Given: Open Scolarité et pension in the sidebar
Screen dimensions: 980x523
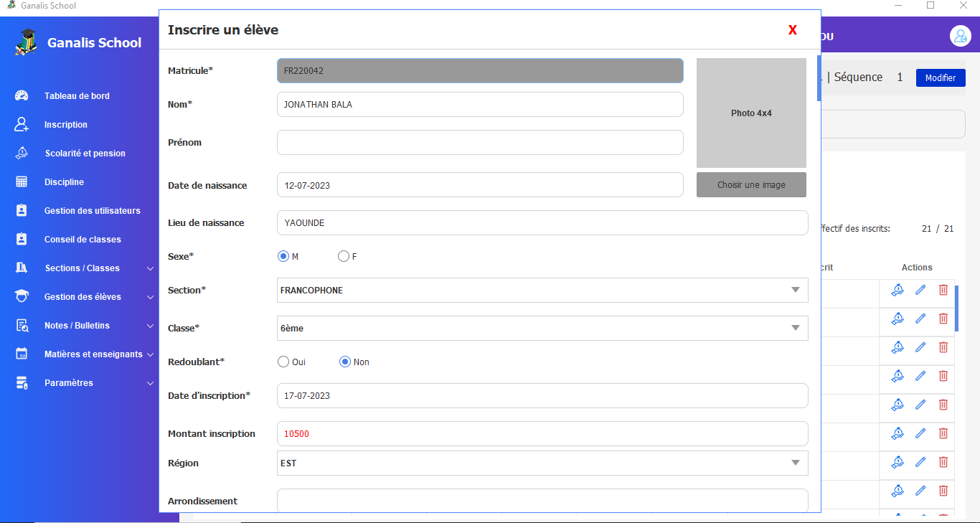Looking at the screenshot, I should pyautogui.click(x=85, y=154).
